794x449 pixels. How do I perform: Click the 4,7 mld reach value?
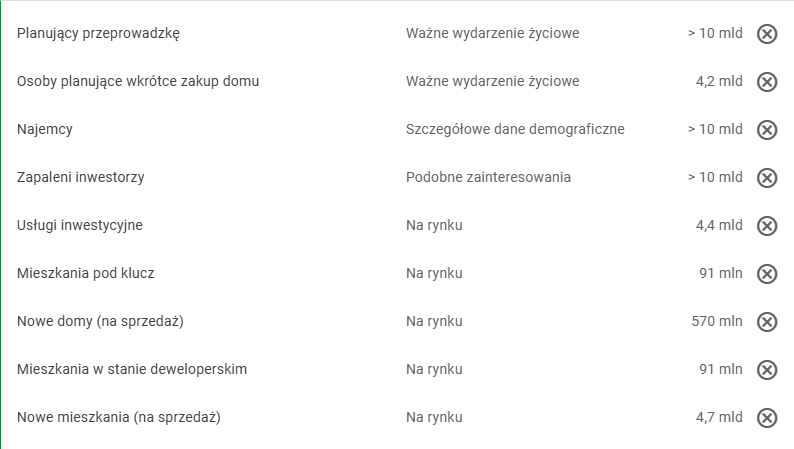(719, 417)
